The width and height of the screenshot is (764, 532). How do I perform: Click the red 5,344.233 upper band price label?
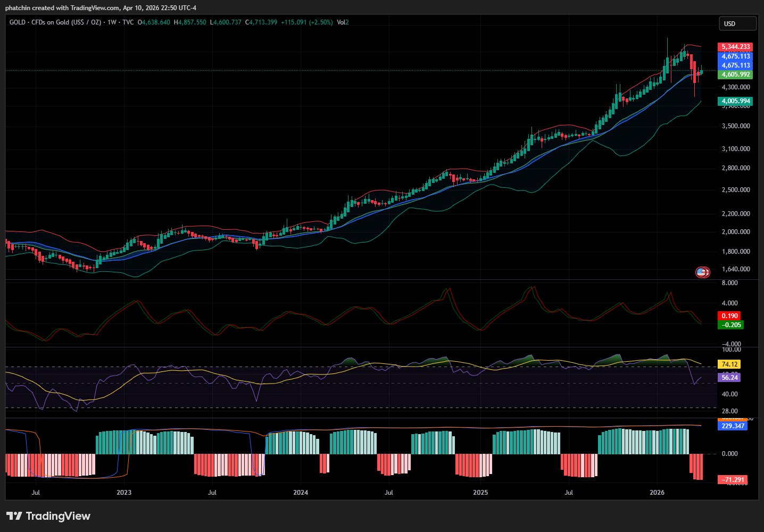coord(735,47)
